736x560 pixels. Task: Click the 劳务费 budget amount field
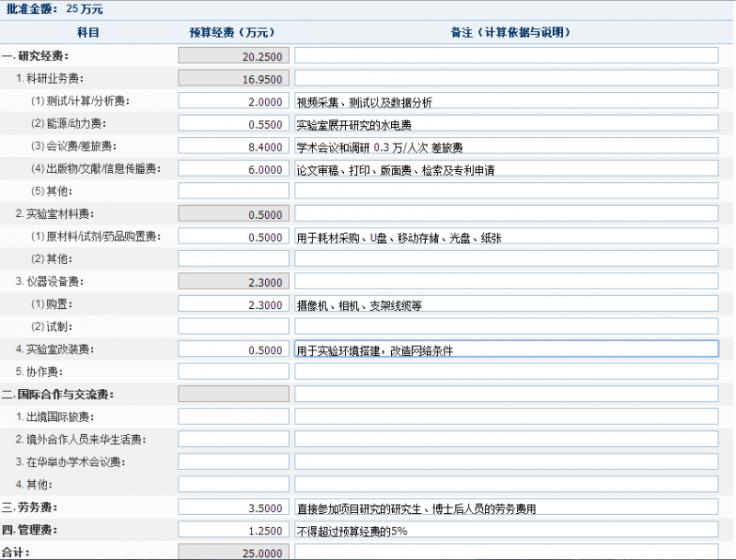(x=234, y=507)
